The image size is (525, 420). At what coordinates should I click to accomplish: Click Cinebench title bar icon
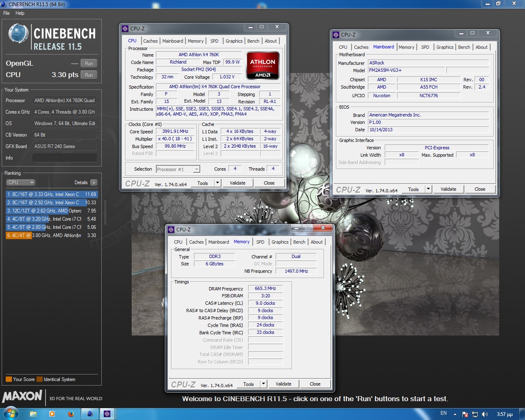(x=4, y=4)
